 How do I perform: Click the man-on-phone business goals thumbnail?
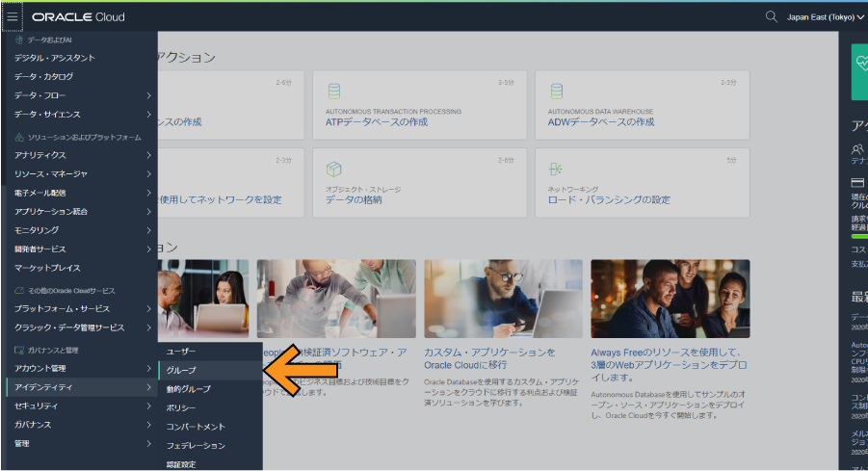click(336, 299)
